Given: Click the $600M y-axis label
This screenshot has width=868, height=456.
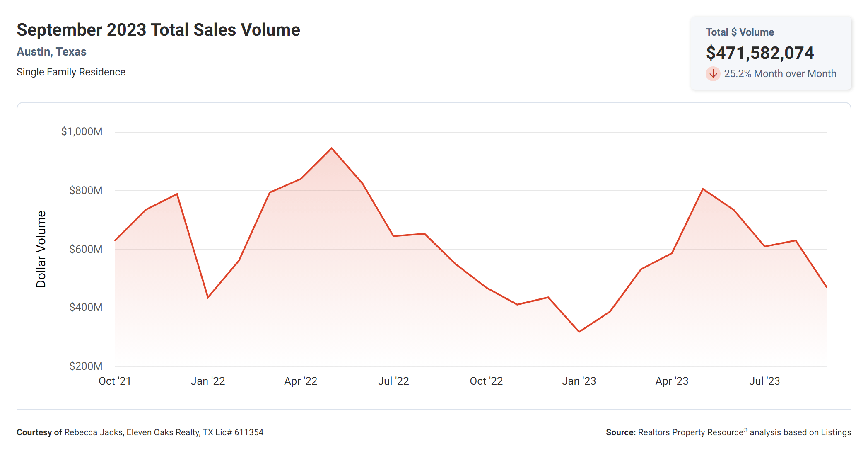Looking at the screenshot, I should pos(86,249).
